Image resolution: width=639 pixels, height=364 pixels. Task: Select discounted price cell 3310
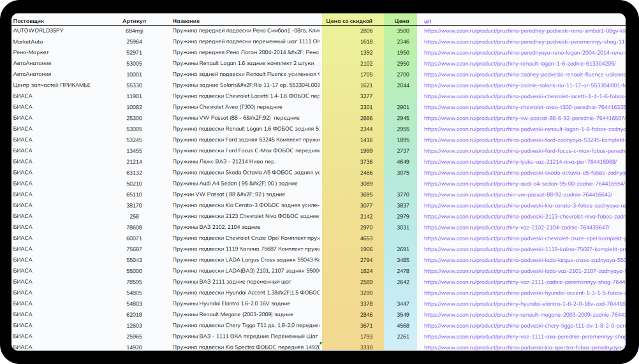point(366,347)
